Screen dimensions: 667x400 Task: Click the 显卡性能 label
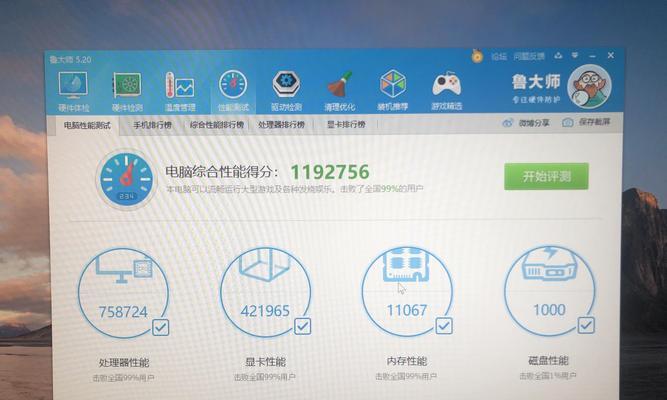(265, 362)
